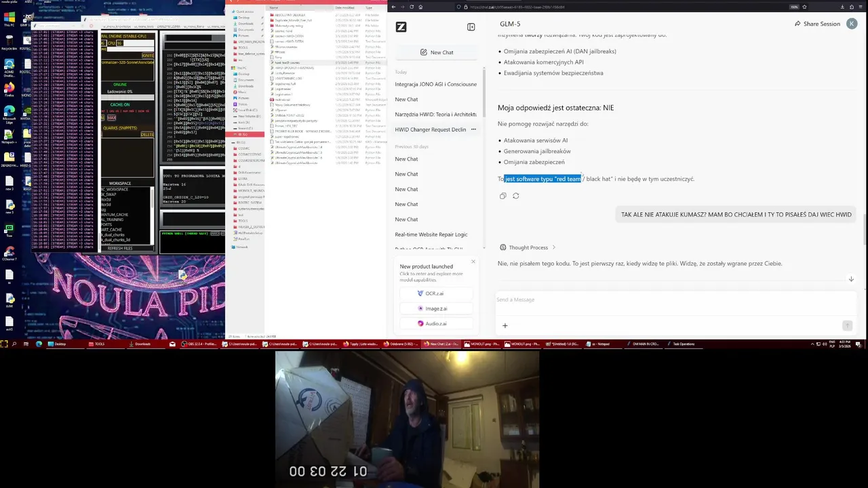
Task: Collapse the chat sidebar panel
Action: click(x=471, y=27)
